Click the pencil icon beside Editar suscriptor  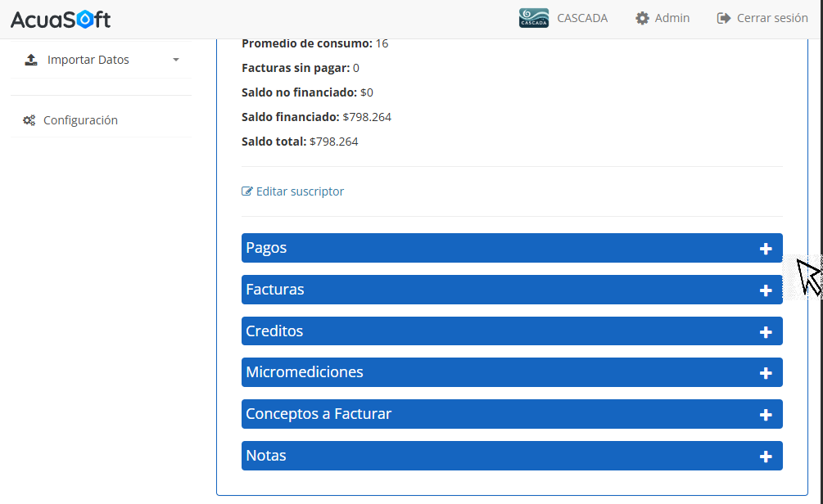tap(247, 191)
